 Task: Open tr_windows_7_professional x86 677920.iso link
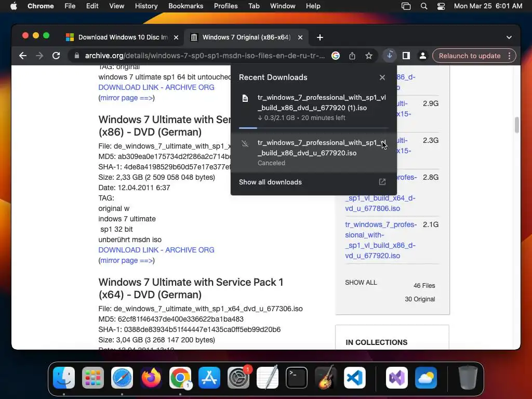[x=381, y=240]
